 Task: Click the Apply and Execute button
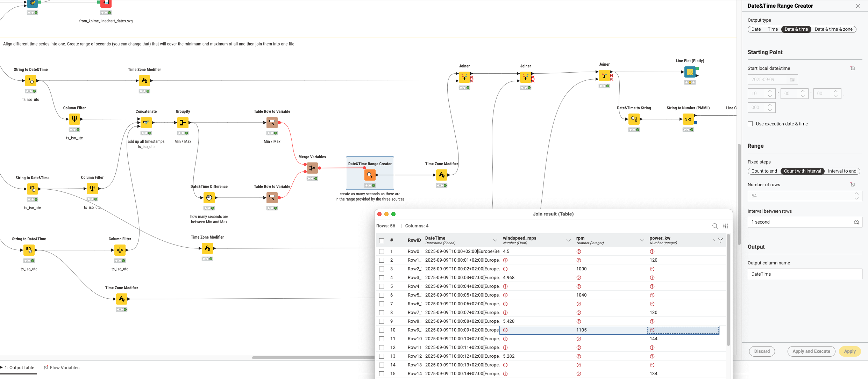(811, 351)
